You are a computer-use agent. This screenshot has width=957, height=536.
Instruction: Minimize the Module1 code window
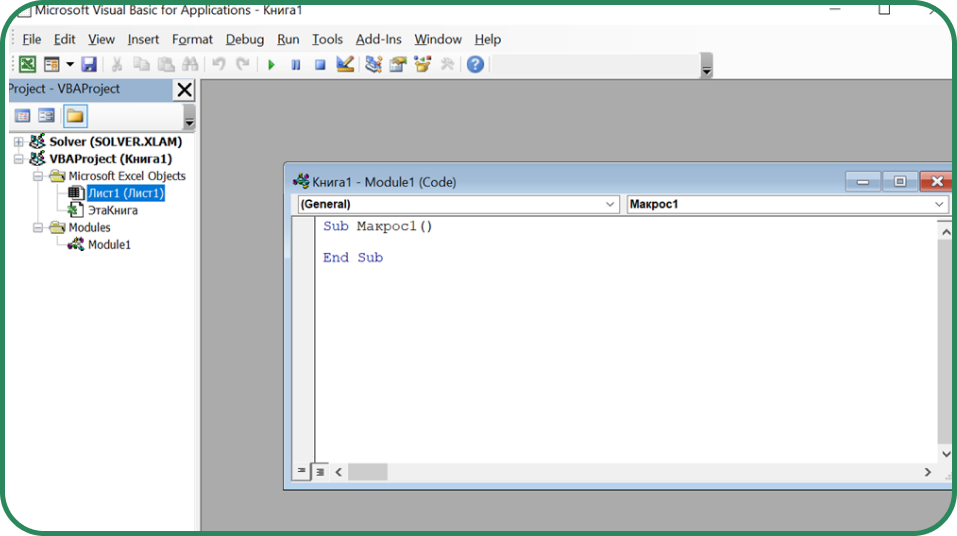pos(863,181)
